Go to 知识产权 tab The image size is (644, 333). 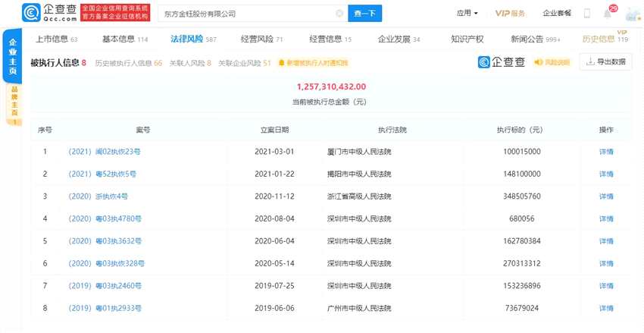coord(467,39)
